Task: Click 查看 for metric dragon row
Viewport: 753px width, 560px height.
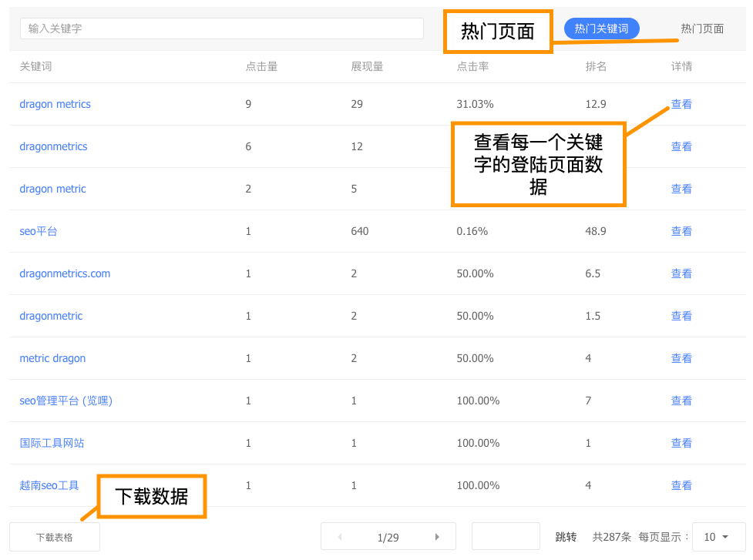Action: click(x=681, y=358)
